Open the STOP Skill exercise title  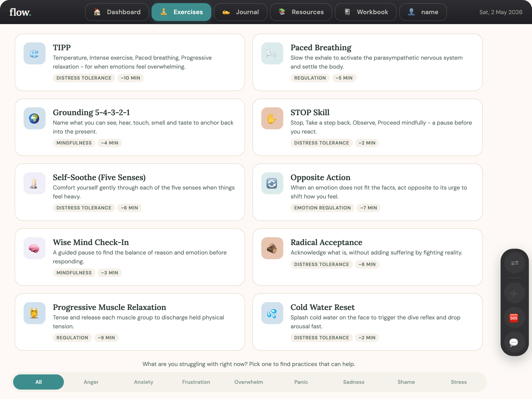(310, 112)
